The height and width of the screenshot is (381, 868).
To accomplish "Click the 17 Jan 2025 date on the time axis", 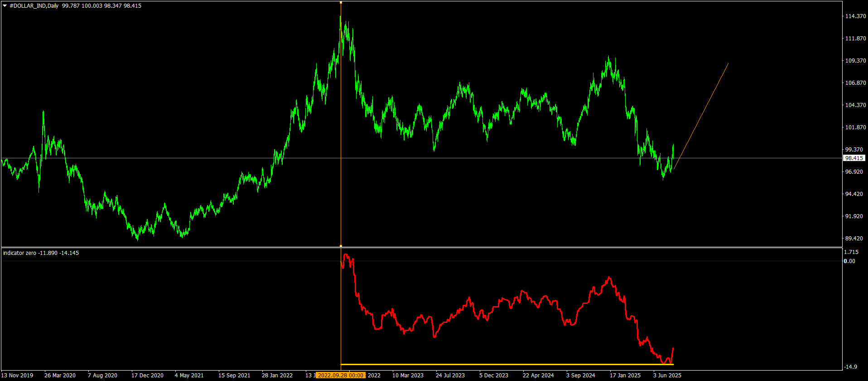I will 625,376.
